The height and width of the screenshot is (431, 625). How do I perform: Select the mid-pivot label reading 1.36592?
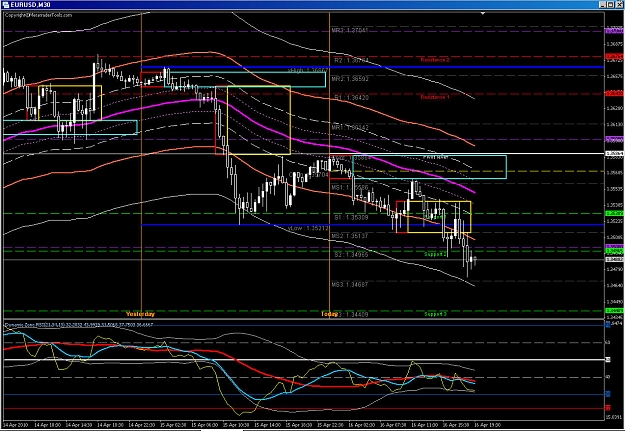[350, 79]
